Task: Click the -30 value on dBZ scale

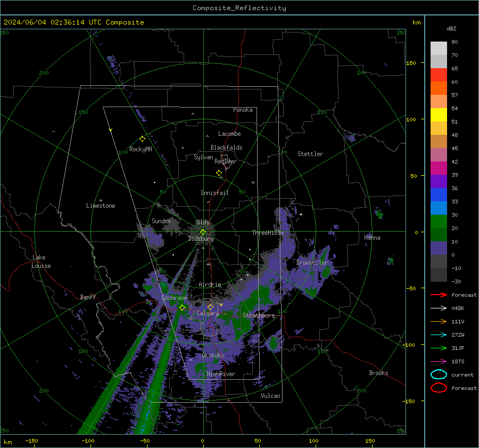Action: pos(456,282)
